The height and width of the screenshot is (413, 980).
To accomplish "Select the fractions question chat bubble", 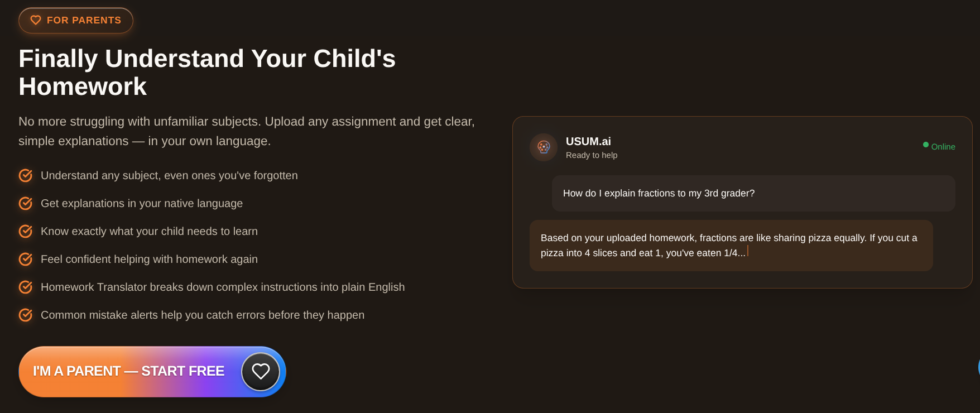I will 753,193.
